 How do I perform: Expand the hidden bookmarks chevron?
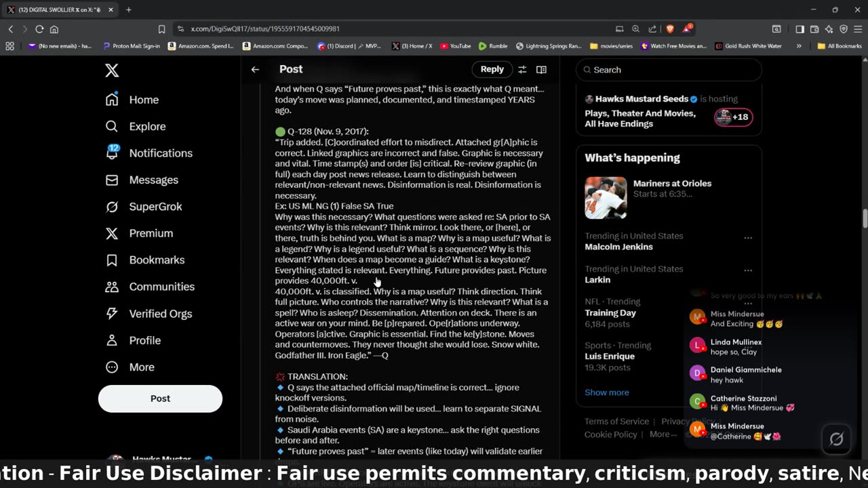click(x=799, y=46)
